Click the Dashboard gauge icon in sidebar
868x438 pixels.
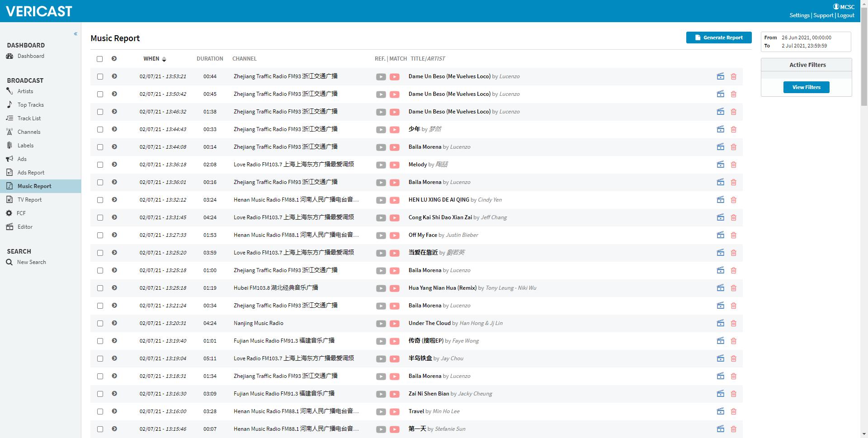pyautogui.click(x=9, y=56)
